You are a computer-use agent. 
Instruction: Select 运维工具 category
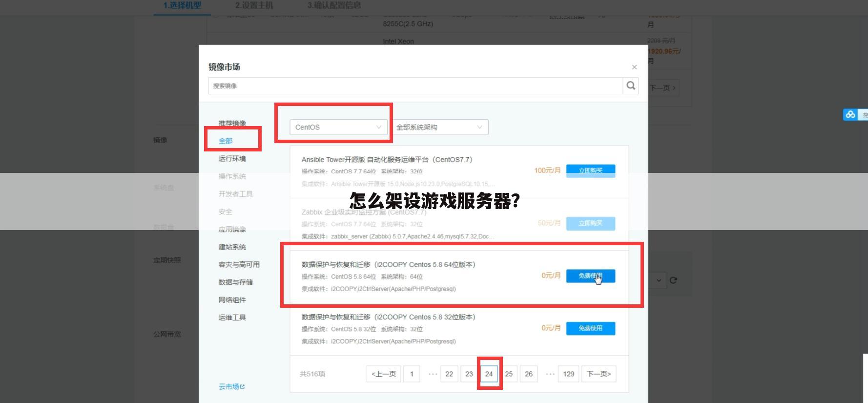click(x=232, y=317)
